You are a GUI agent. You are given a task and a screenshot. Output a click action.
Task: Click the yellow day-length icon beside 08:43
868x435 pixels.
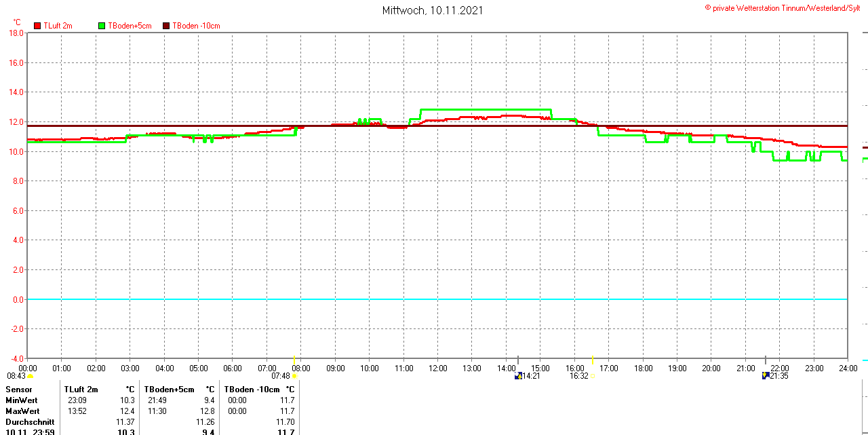click(31, 376)
